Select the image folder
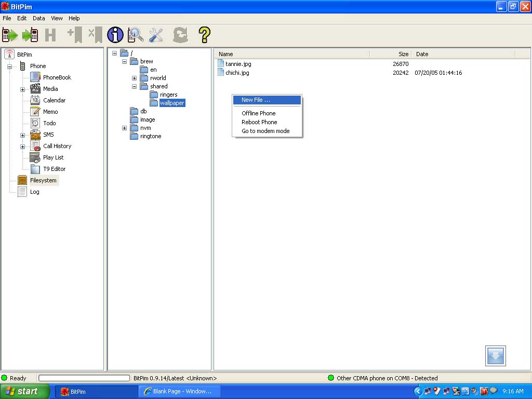This screenshot has width=532, height=399. click(x=148, y=119)
